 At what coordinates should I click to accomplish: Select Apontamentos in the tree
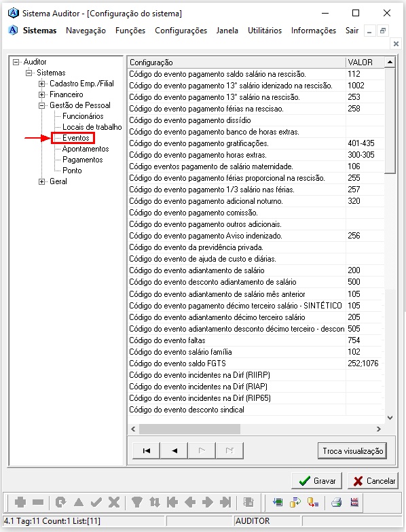[86, 149]
